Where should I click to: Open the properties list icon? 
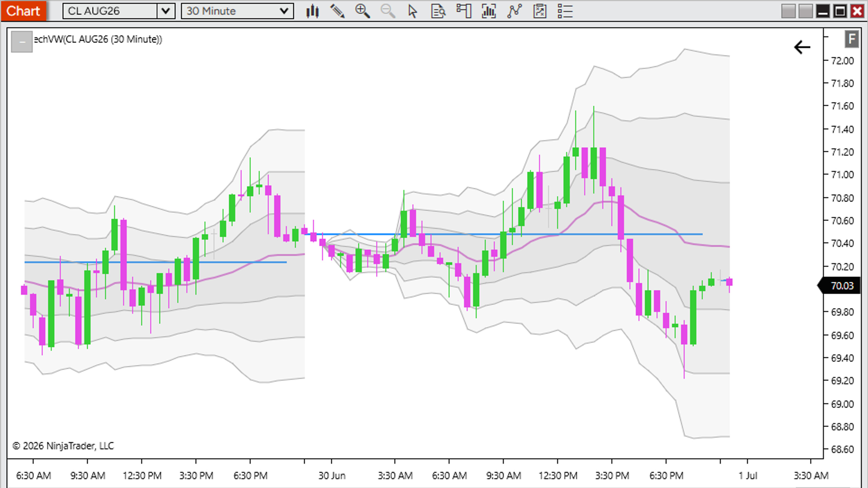point(565,11)
